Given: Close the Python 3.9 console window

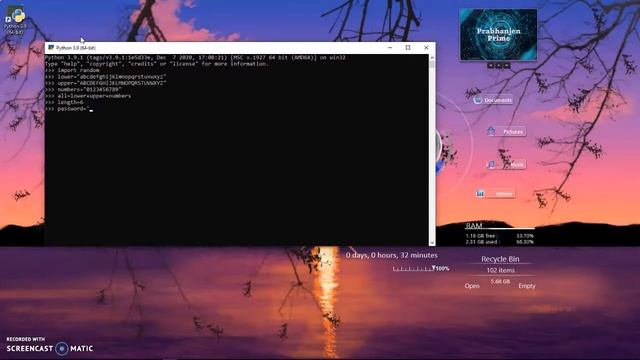Looking at the screenshot, I should point(426,48).
